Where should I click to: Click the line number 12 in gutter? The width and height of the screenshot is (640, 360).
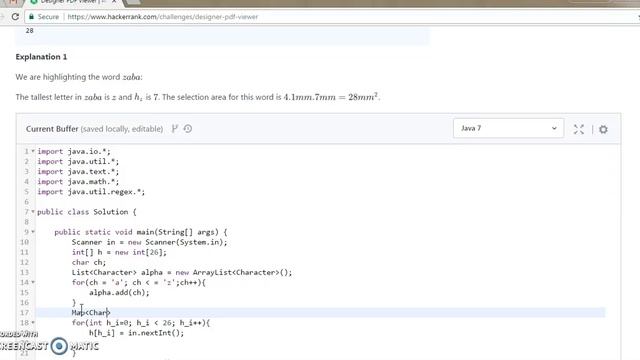[x=24, y=262]
